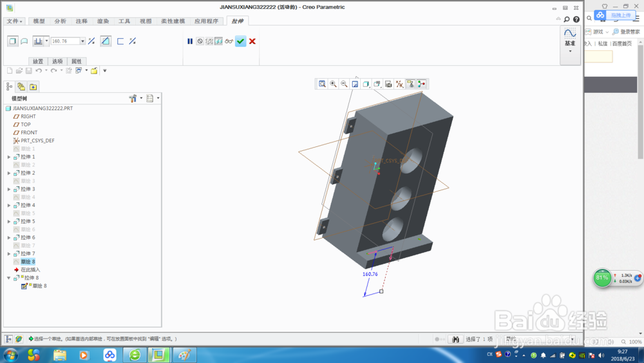Pause the extrude tool

pyautogui.click(x=190, y=41)
